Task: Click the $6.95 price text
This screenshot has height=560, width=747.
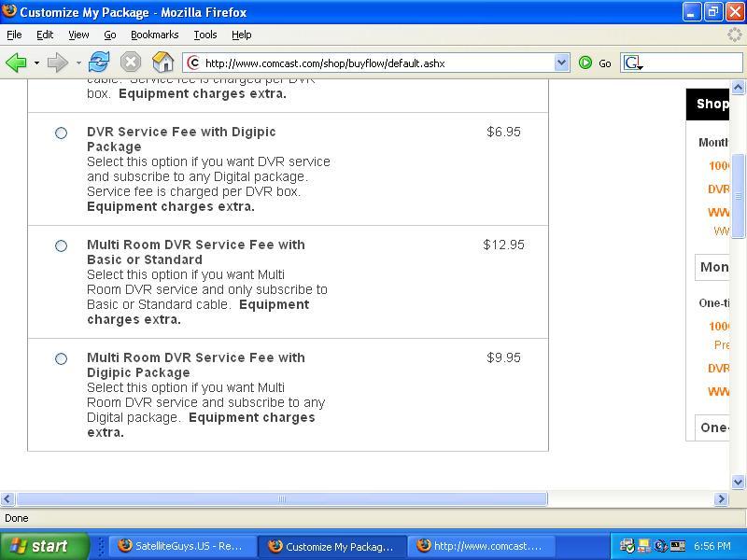Action: (x=503, y=132)
